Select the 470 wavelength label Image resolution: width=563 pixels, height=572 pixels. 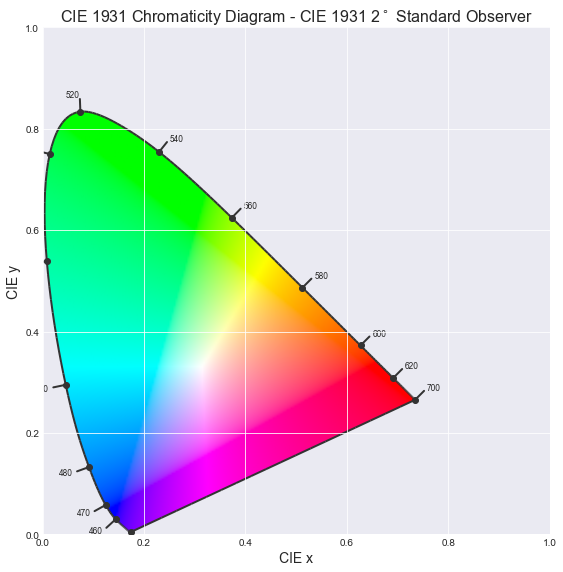click(83, 513)
